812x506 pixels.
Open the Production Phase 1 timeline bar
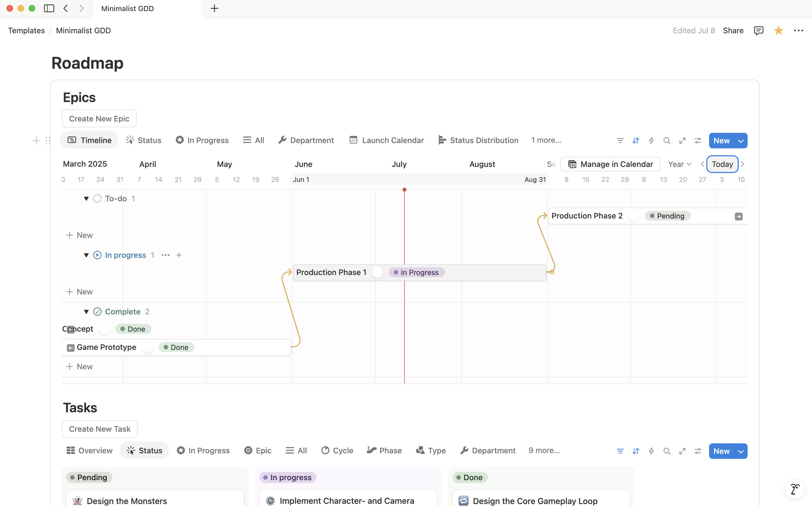tap(419, 273)
